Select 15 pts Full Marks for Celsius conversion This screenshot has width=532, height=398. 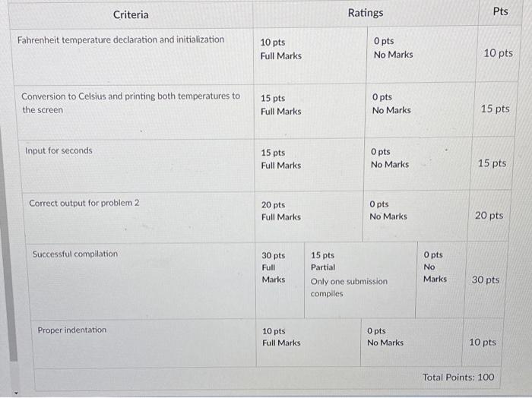pyautogui.click(x=281, y=105)
